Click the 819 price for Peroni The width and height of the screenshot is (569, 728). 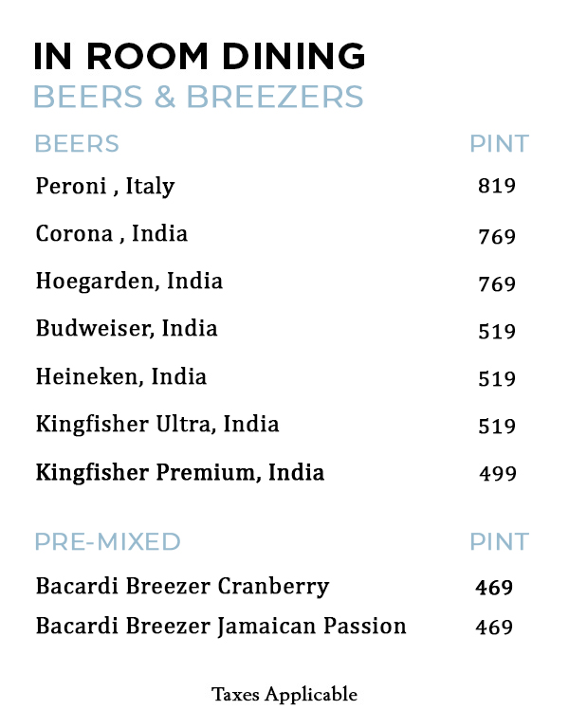click(x=497, y=187)
